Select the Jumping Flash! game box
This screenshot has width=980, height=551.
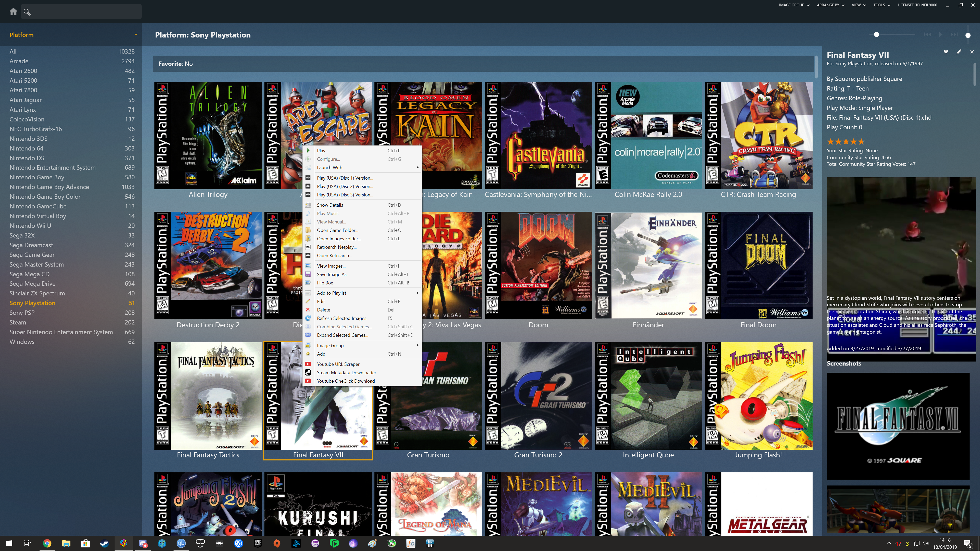[x=758, y=396]
